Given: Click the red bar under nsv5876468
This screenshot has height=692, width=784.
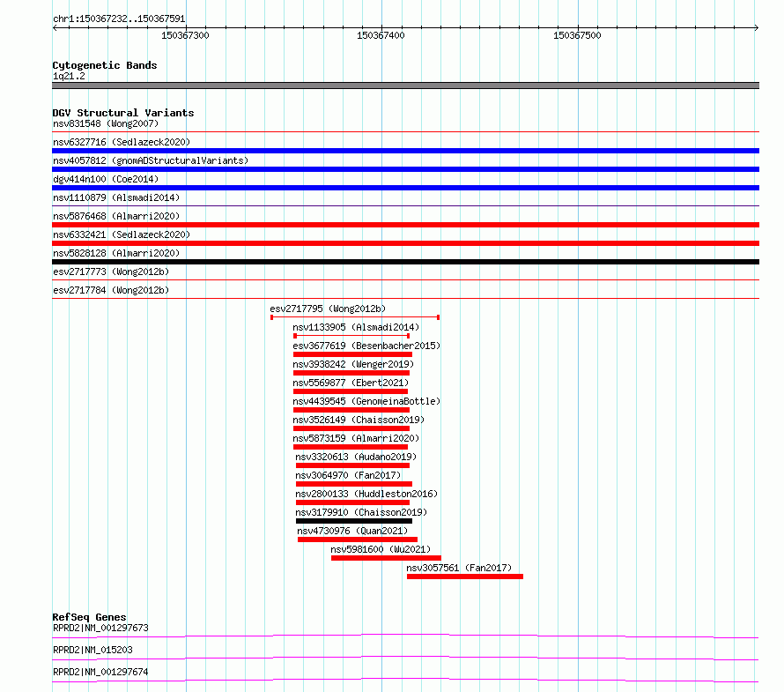Looking at the screenshot, I should click(405, 225).
